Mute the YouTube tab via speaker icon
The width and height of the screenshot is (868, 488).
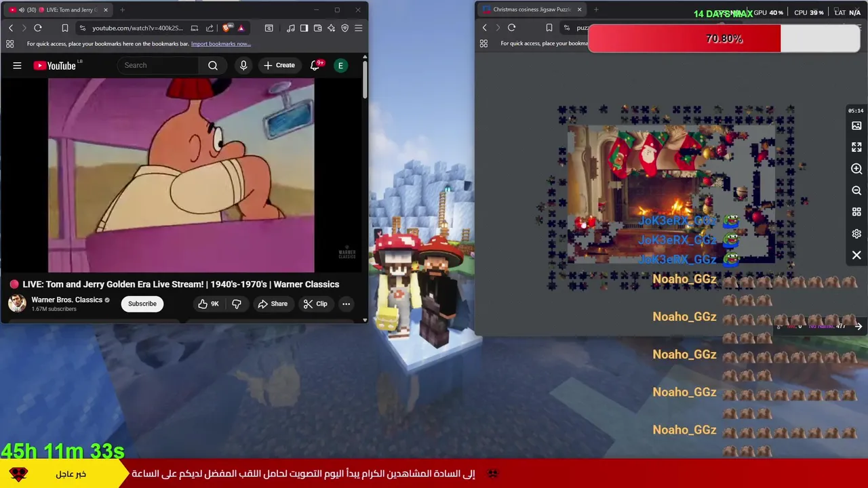(21, 10)
